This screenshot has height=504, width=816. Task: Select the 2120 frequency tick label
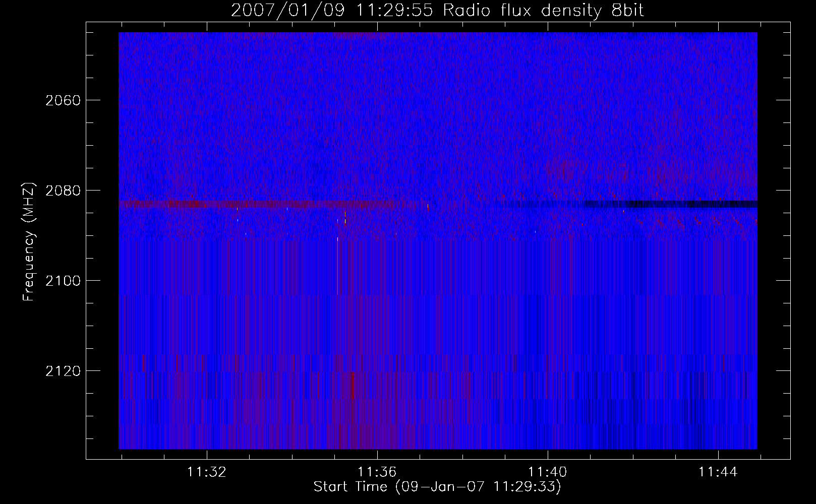63,371
